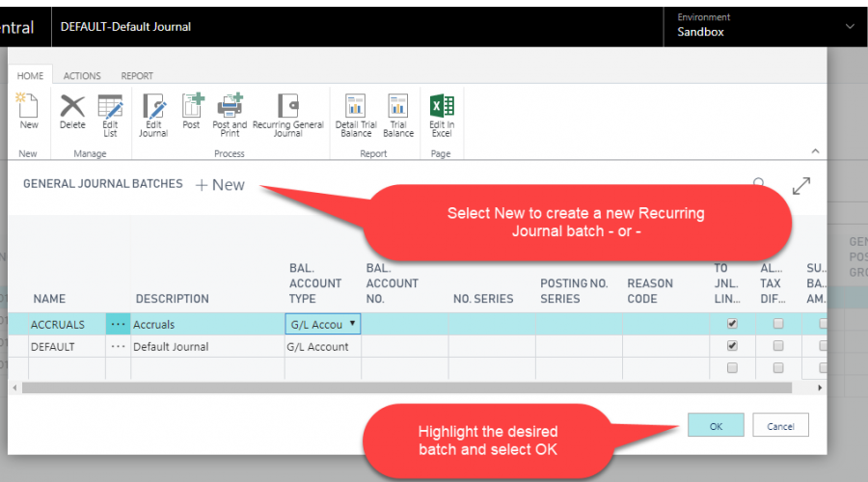Toggle DEFAULT Copy VAT Setup checkbox
Screen dimensions: 868x482
[732, 346]
